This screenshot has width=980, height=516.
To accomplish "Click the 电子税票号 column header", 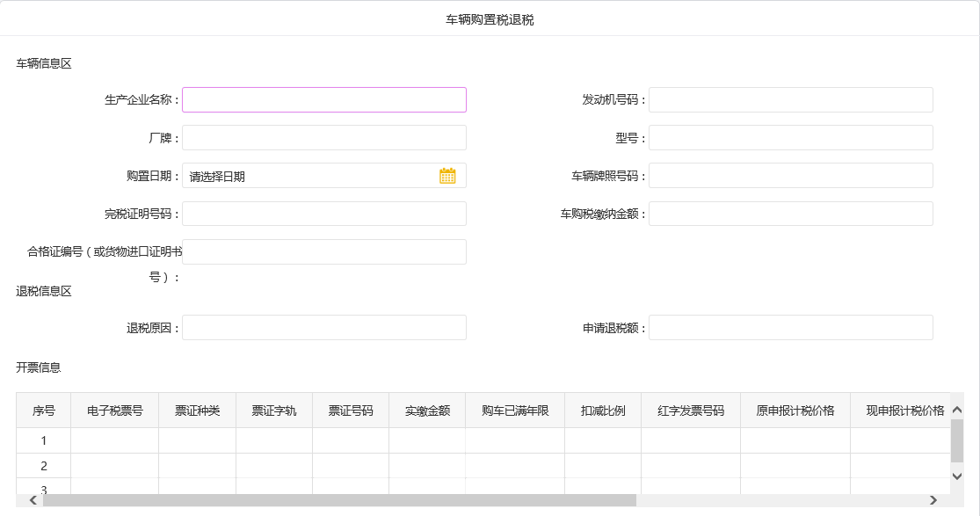I will (x=114, y=411).
